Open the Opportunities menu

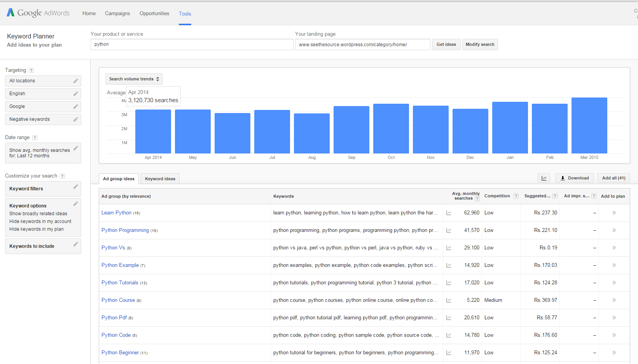tap(154, 13)
